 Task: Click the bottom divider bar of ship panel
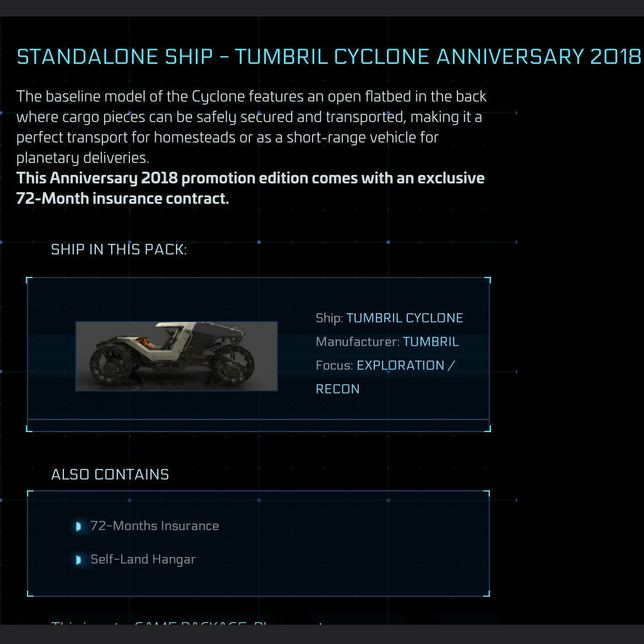[258, 425]
